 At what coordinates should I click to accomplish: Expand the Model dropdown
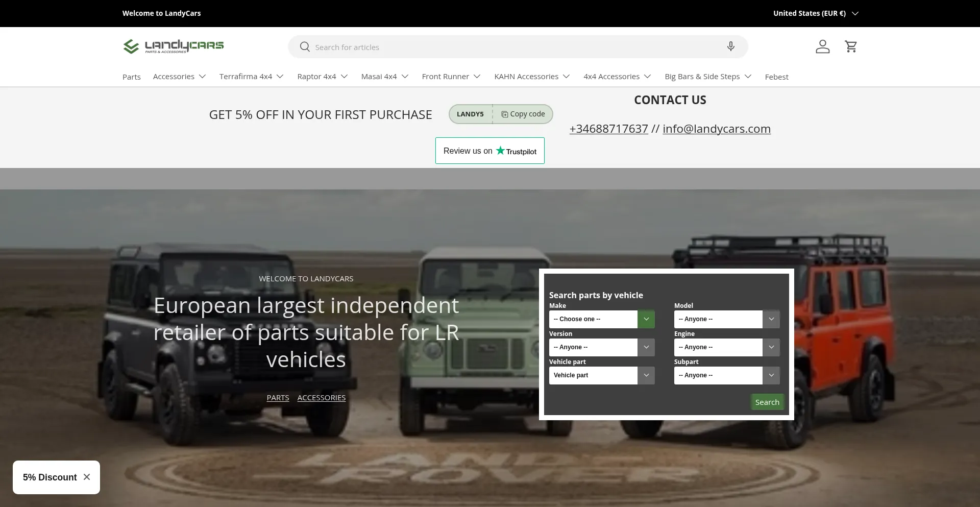[726, 319]
